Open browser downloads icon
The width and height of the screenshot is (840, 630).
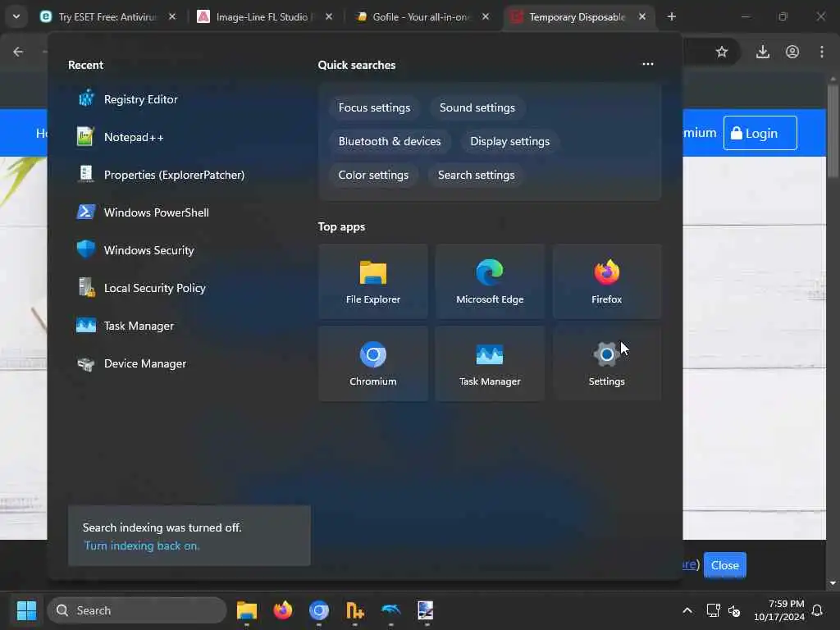coord(762,52)
